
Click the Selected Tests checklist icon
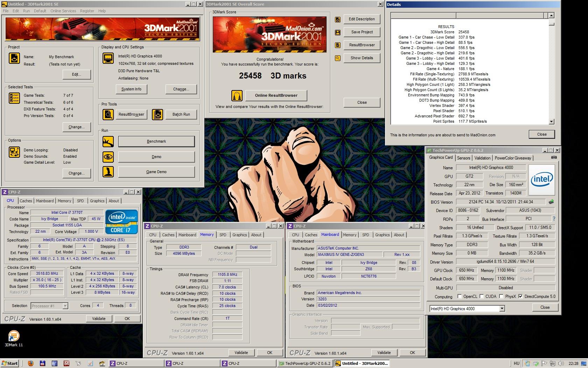pyautogui.click(x=14, y=98)
